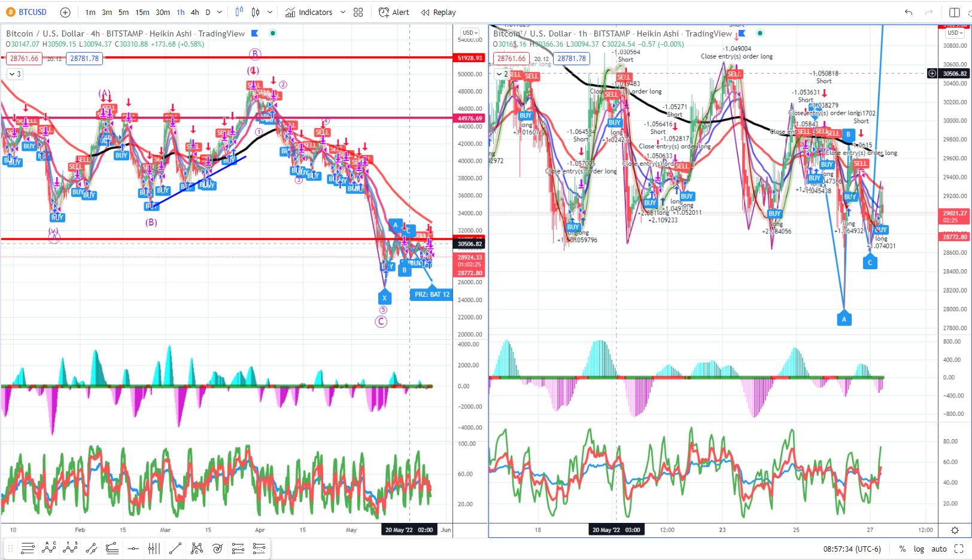This screenshot has width=972, height=560.
Task: Toggle fullscreen chart mode icon
Action: click(x=958, y=549)
